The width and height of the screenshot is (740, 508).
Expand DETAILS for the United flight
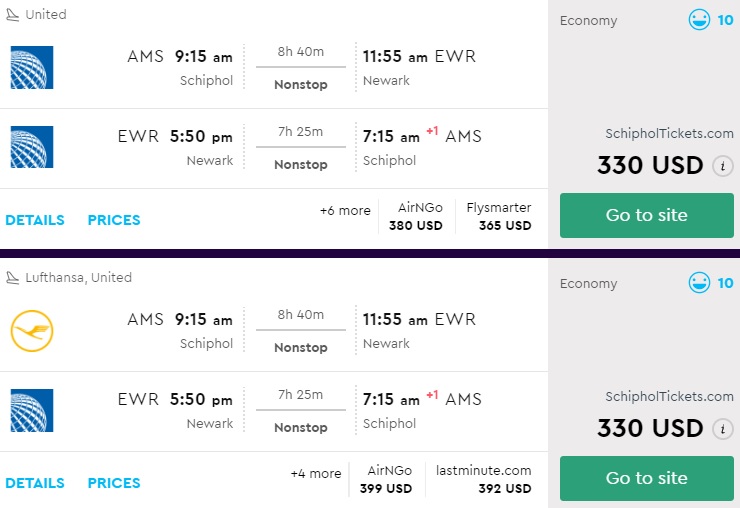tap(35, 220)
